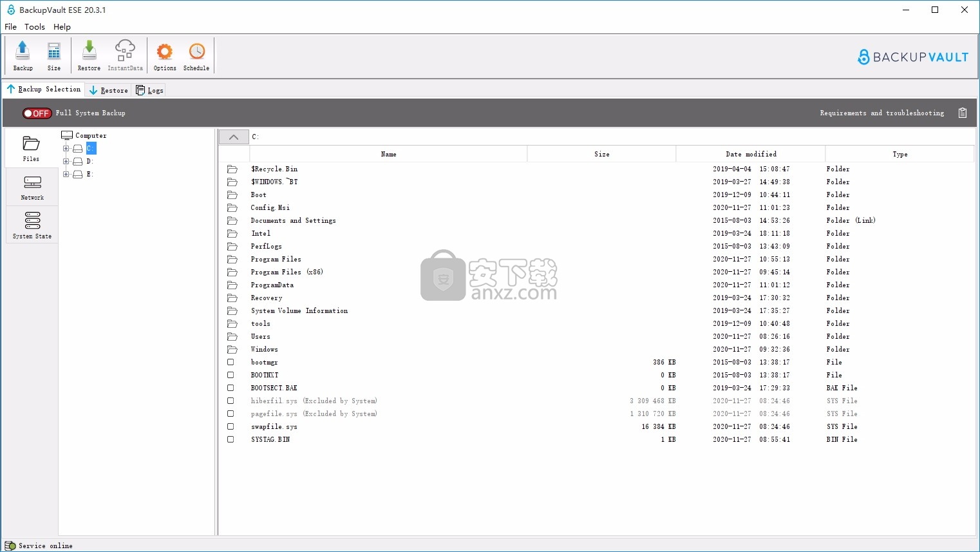This screenshot has height=552, width=980.
Task: Click the $WINDOWS.~BT folder icon
Action: pyautogui.click(x=232, y=182)
